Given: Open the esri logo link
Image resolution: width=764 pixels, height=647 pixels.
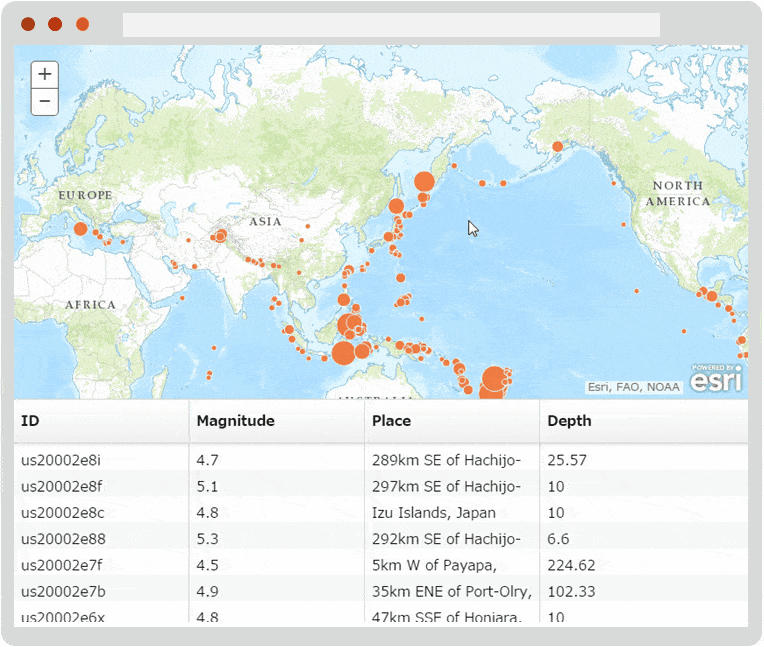Looking at the screenshot, I should pos(717,379).
